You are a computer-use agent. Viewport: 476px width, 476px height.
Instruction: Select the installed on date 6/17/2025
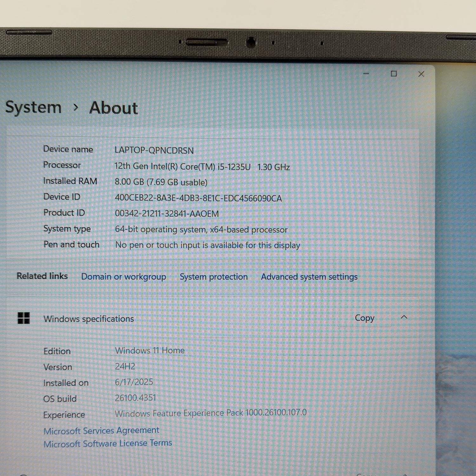[x=134, y=382]
